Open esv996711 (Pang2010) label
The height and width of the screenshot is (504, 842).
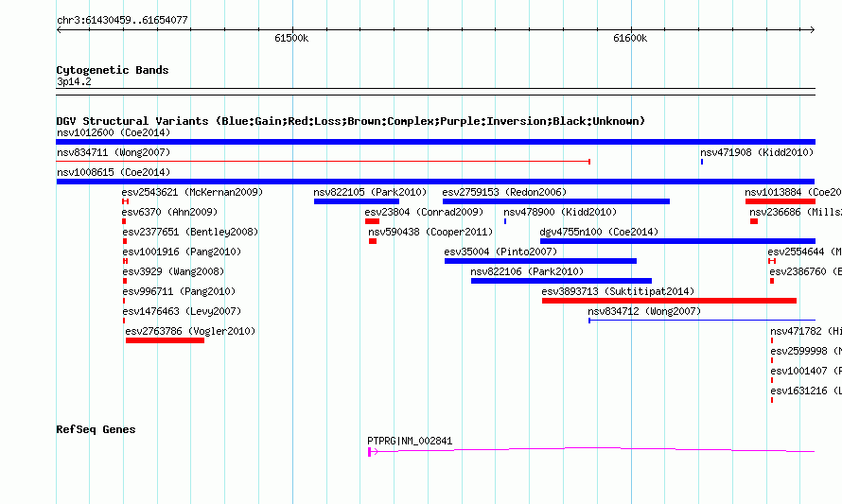pyautogui.click(x=179, y=291)
